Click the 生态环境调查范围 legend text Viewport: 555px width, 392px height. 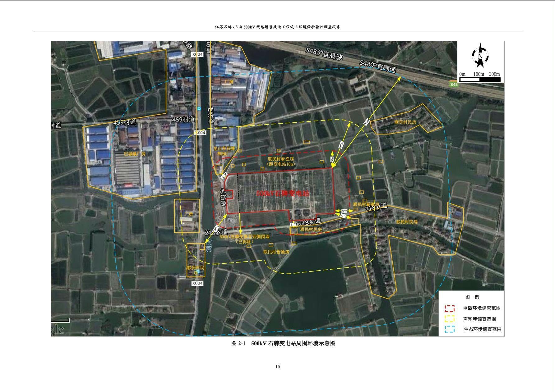(x=482, y=329)
